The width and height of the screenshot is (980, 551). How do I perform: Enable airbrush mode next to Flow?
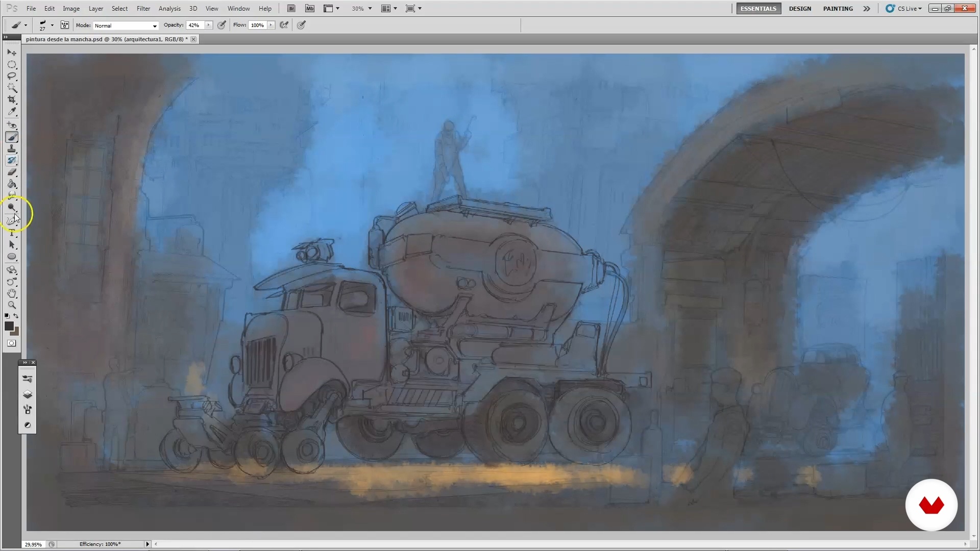(284, 25)
